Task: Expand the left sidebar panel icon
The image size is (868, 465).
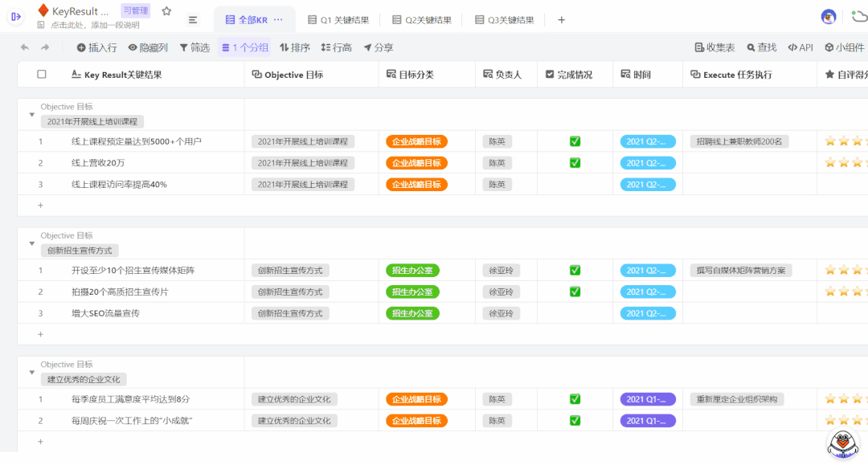Action: tap(16, 17)
